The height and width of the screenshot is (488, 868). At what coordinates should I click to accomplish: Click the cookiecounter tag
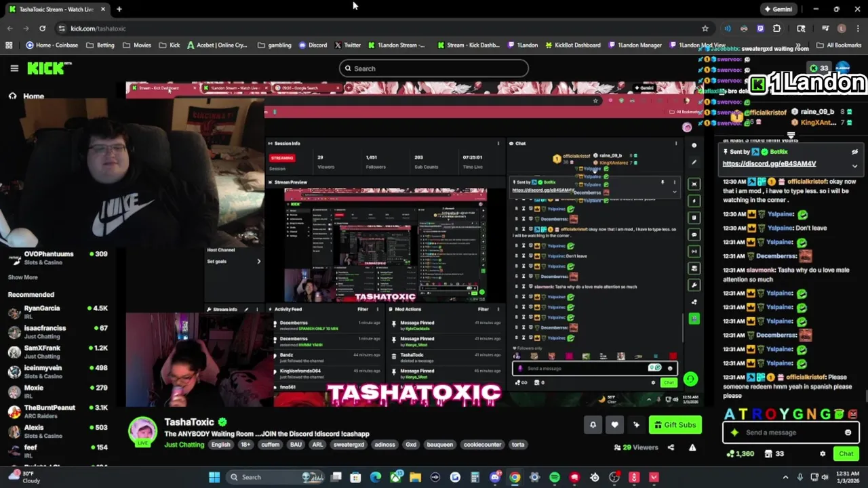point(482,445)
